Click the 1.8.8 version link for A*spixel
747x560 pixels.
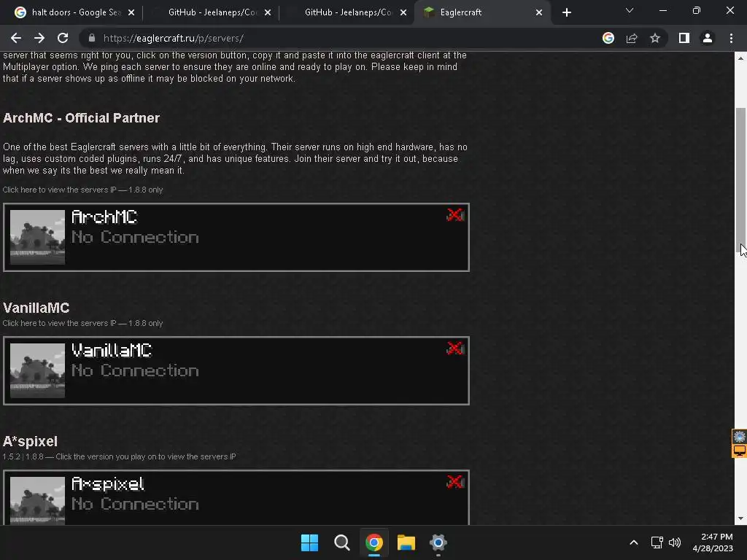(34, 456)
